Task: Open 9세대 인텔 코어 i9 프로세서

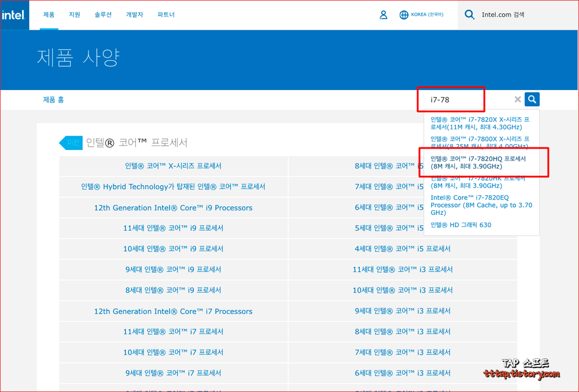Action: tap(173, 269)
